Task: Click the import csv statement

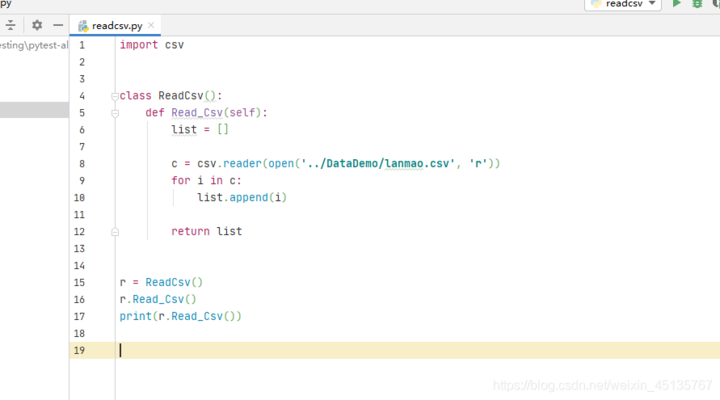Action: (151, 45)
